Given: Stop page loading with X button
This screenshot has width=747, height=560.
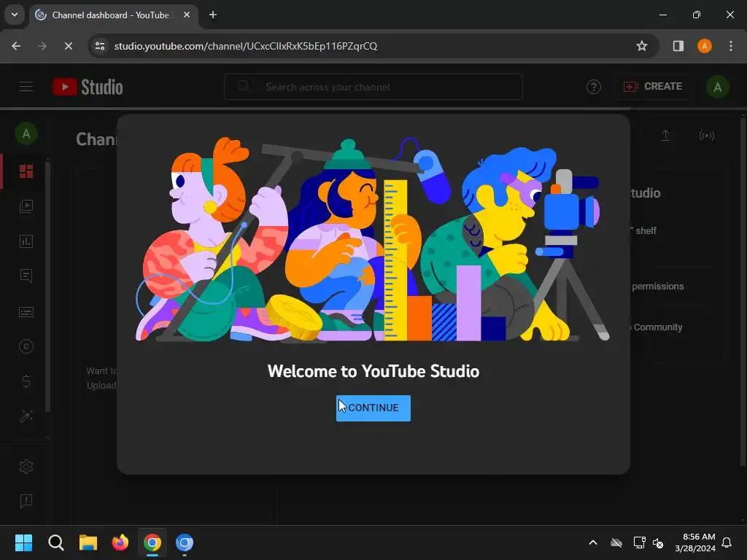Looking at the screenshot, I should 68,46.
